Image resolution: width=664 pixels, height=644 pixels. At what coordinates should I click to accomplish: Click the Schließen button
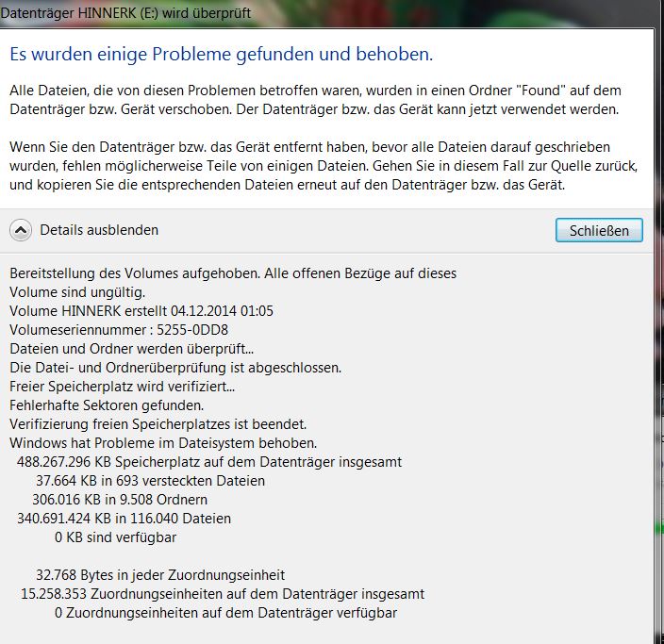pos(599,230)
